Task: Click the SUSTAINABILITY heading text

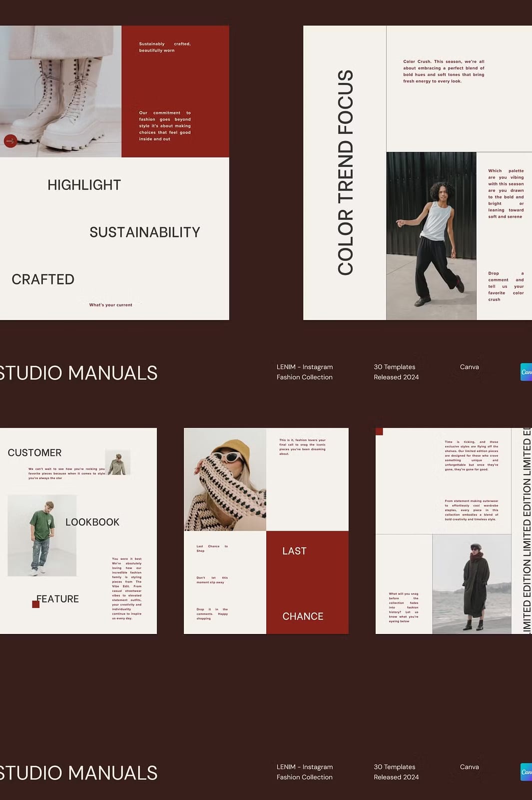Action: tap(145, 232)
